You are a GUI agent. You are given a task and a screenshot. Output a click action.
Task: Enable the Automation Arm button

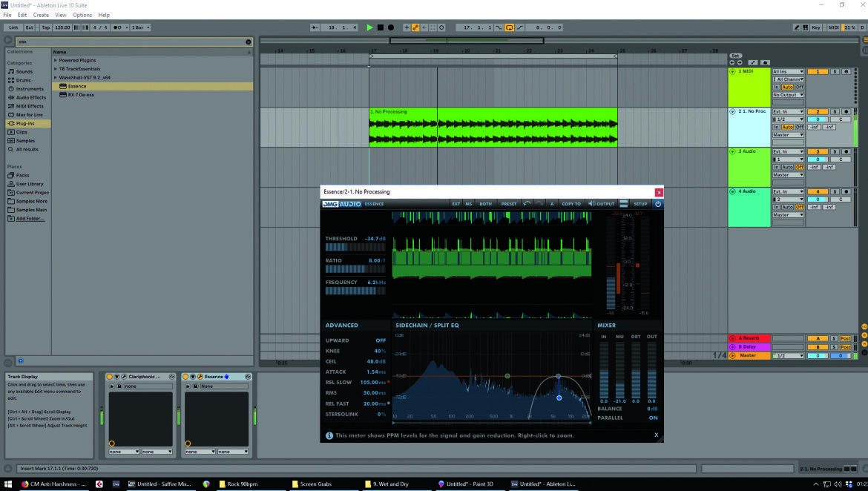tap(415, 27)
